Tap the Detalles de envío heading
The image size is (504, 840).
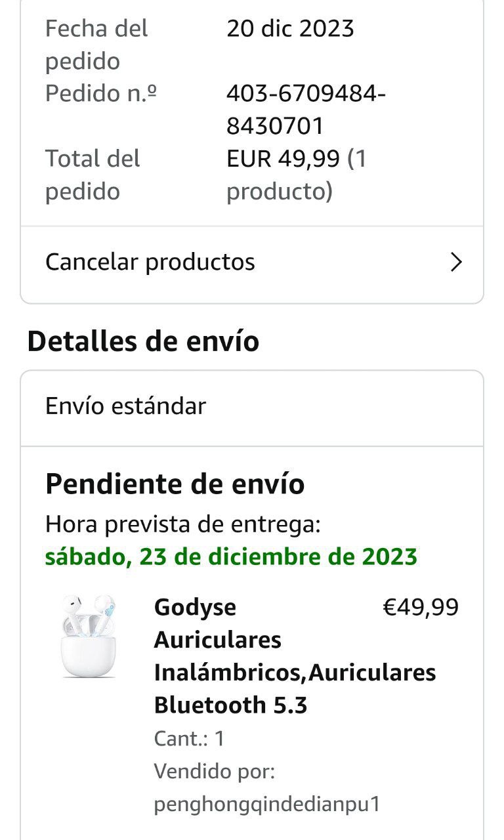click(143, 342)
